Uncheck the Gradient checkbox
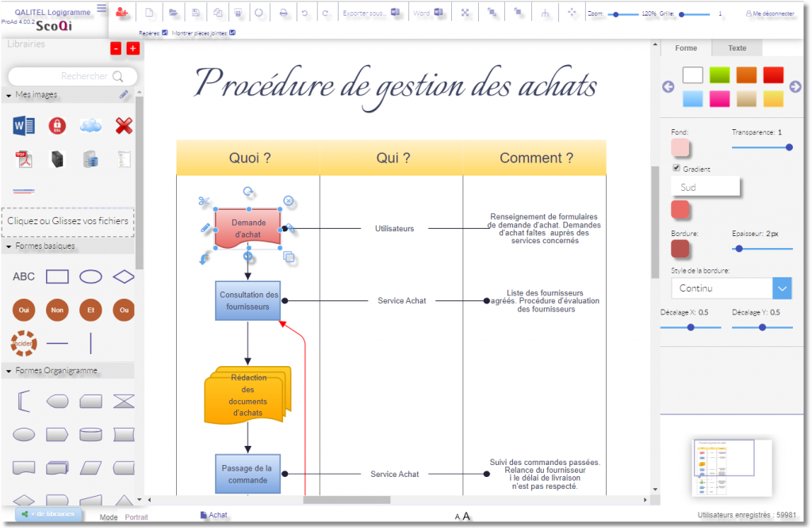The height and width of the screenshot is (530, 812). pyautogui.click(x=676, y=168)
